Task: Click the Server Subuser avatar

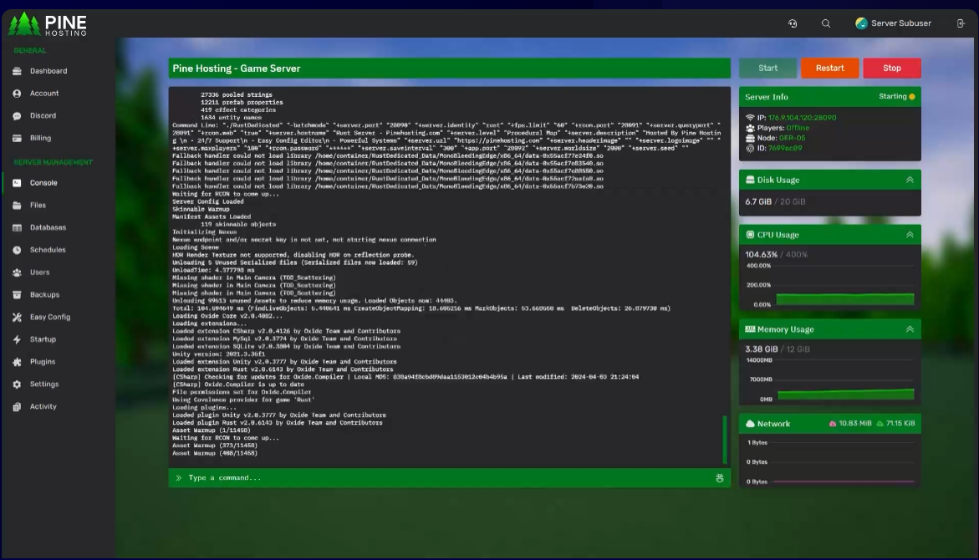Action: coord(862,23)
